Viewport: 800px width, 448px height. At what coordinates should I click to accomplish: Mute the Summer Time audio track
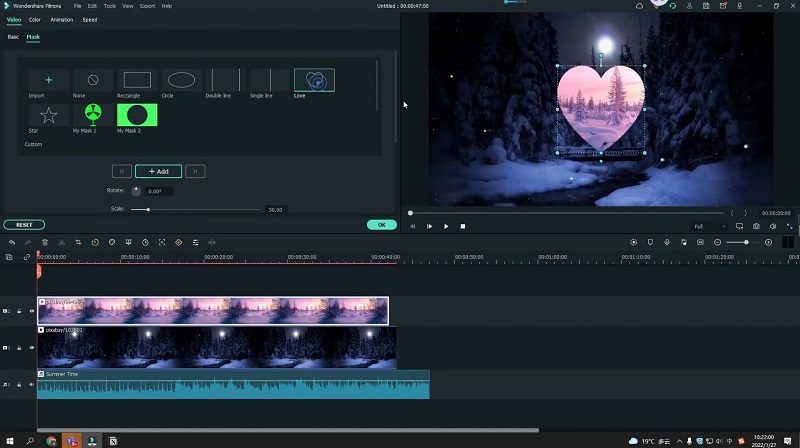pyautogui.click(x=31, y=385)
